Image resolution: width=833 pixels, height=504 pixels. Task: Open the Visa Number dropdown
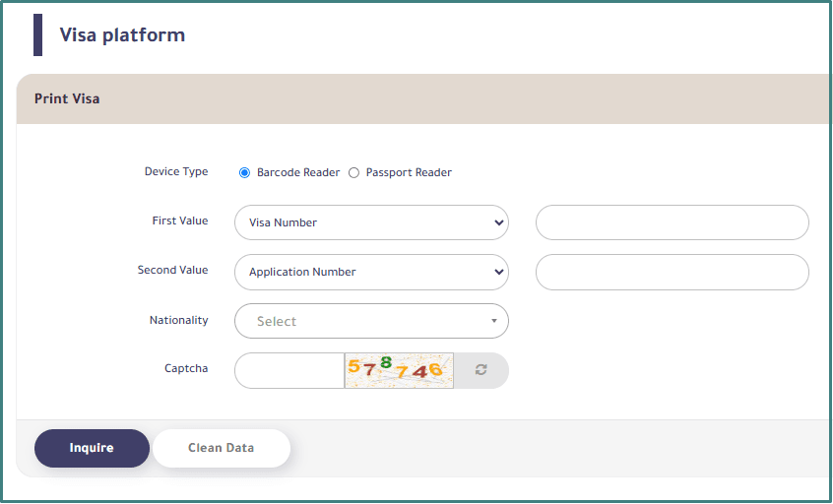pos(371,222)
